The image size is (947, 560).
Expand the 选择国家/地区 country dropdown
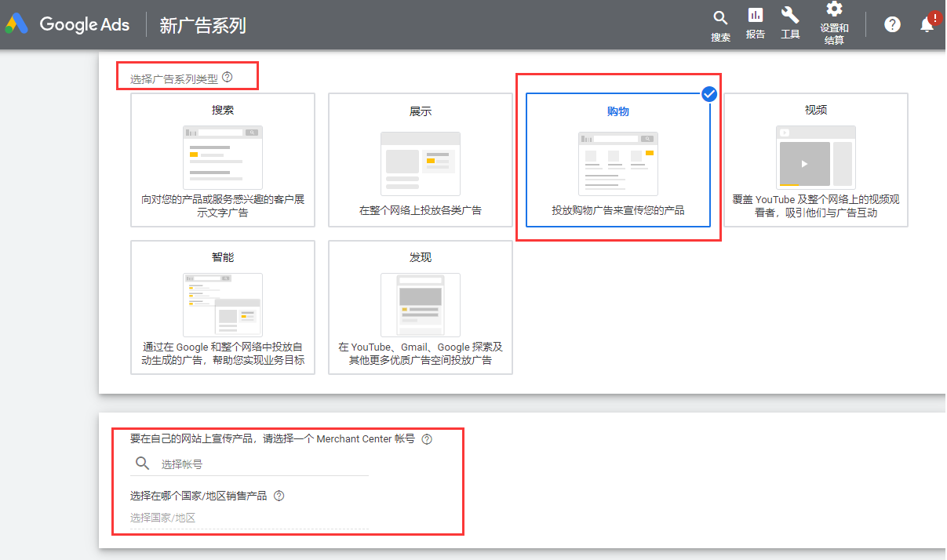pyautogui.click(x=248, y=518)
